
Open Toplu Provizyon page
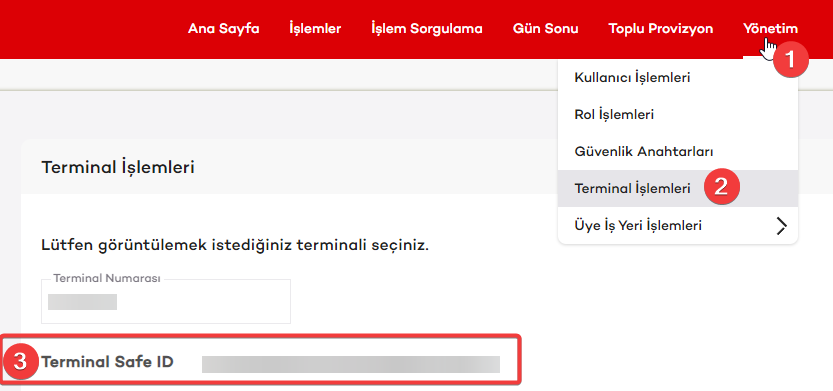coord(661,29)
